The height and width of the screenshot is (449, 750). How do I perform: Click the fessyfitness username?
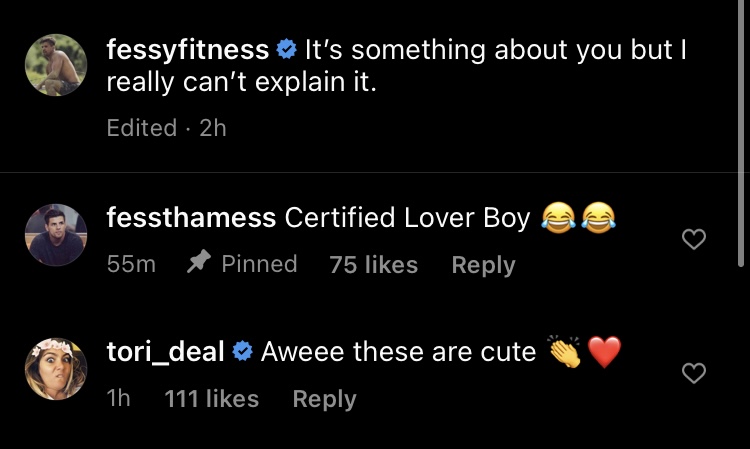coord(188,50)
